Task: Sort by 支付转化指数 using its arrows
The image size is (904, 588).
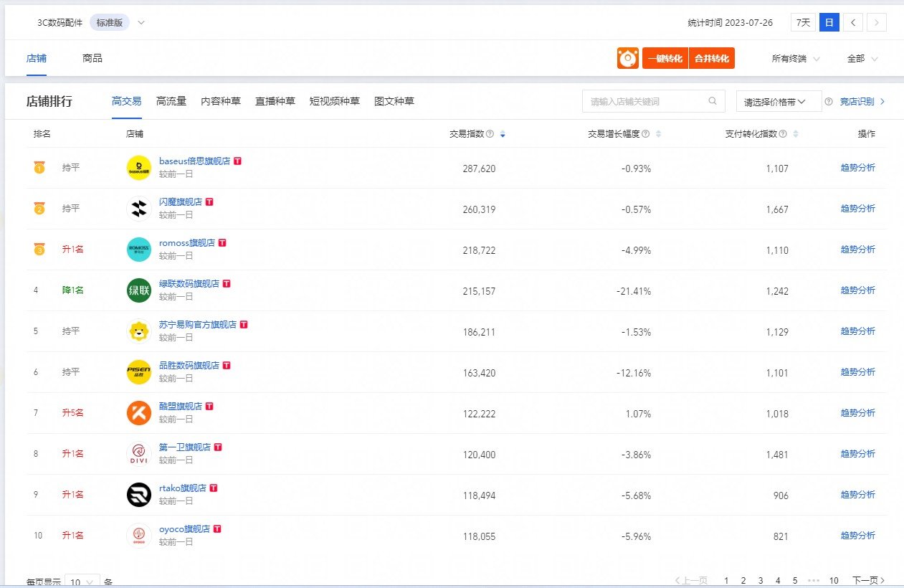Action: (795, 134)
